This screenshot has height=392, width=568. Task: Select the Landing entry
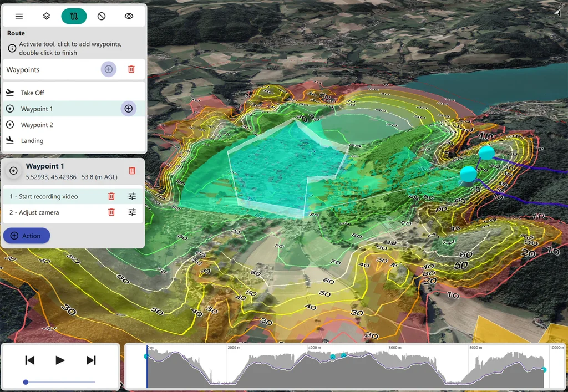(x=31, y=141)
